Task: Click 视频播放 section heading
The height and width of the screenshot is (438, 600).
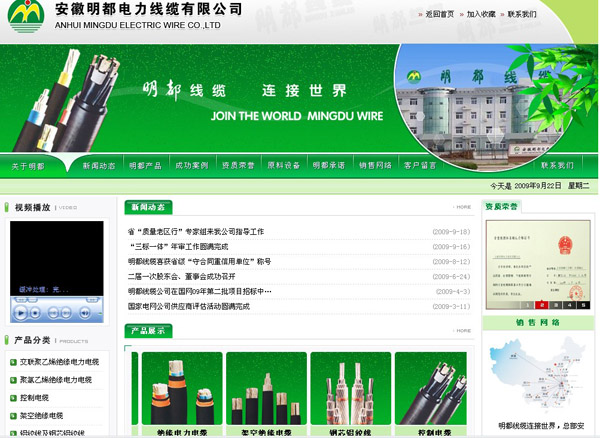Action: pos(33,207)
